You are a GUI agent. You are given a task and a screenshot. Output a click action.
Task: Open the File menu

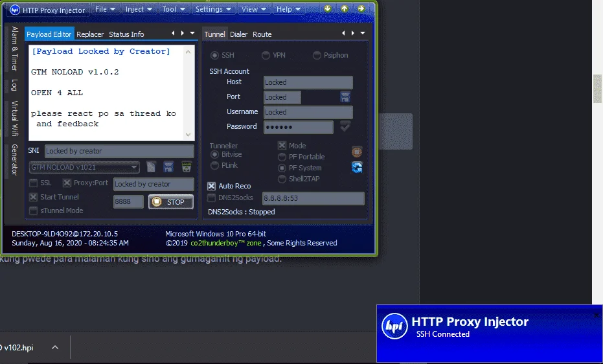point(105,9)
